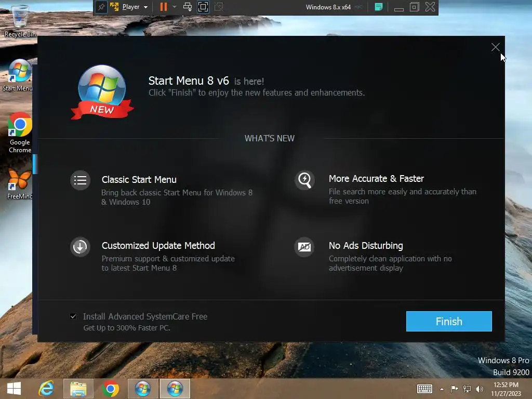Viewport: 532px width, 399px height.
Task: Click the Start Menu 8 v6 title
Action: click(189, 81)
